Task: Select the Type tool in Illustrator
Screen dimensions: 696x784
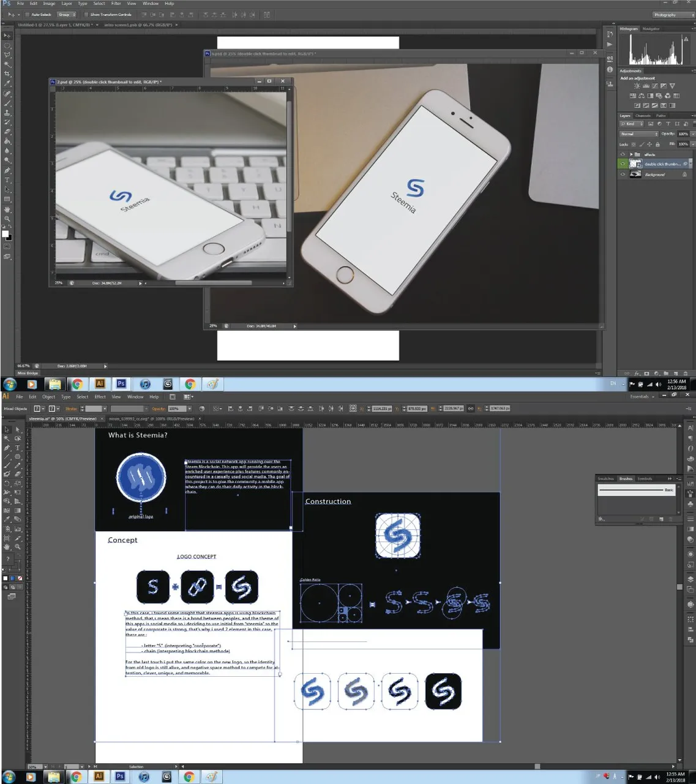Action: coord(18,448)
